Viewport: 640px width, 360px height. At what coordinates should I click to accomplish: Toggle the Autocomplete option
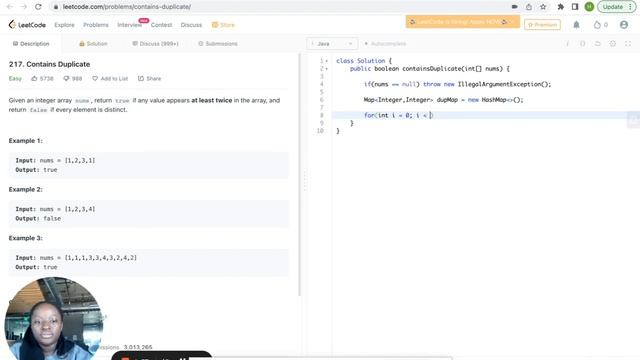point(385,44)
